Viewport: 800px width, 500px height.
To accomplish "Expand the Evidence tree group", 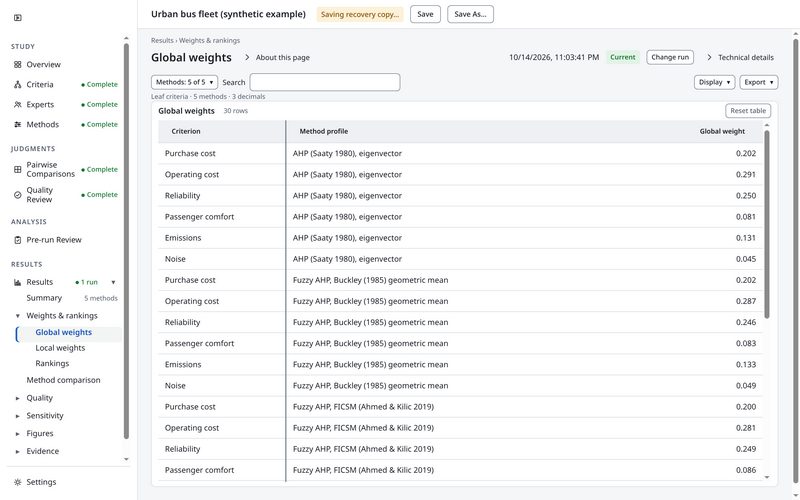I will 18,452.
